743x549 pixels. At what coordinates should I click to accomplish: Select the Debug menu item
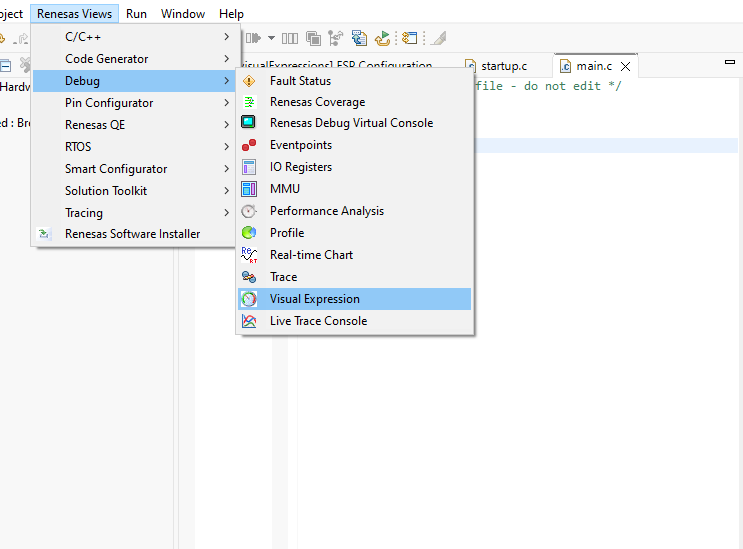(134, 81)
